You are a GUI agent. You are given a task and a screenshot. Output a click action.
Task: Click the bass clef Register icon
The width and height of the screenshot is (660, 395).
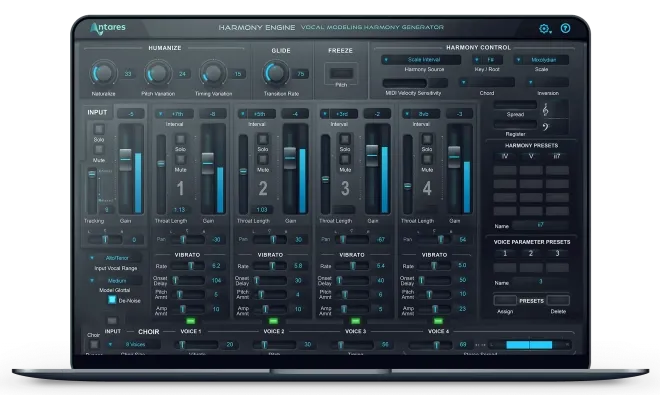[546, 126]
